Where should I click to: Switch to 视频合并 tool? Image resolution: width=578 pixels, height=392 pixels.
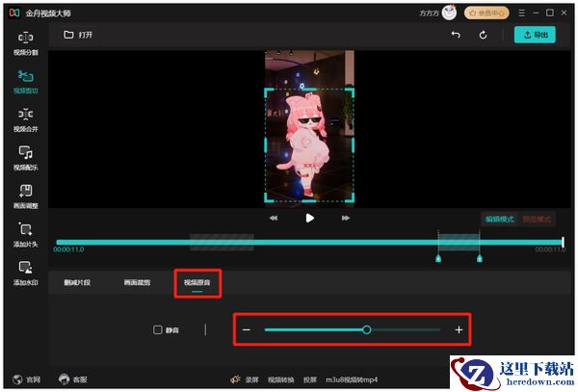pos(25,120)
